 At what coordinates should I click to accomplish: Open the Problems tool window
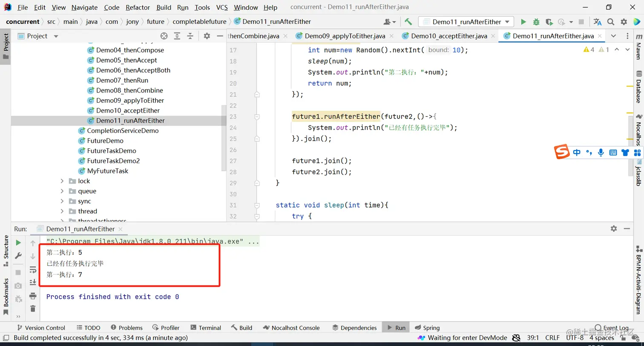(x=126, y=328)
